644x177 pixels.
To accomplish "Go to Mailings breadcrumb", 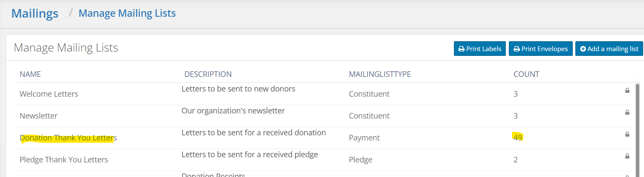I will (x=35, y=13).
